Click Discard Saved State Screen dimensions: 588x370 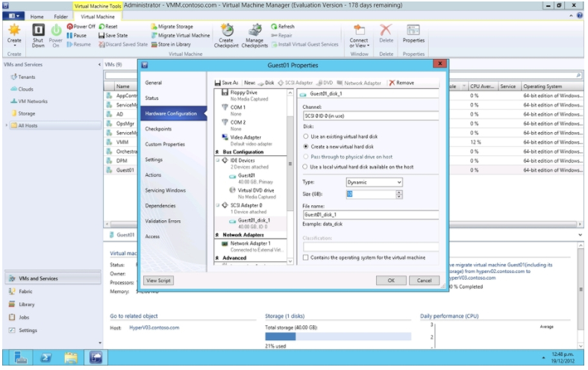123,44
